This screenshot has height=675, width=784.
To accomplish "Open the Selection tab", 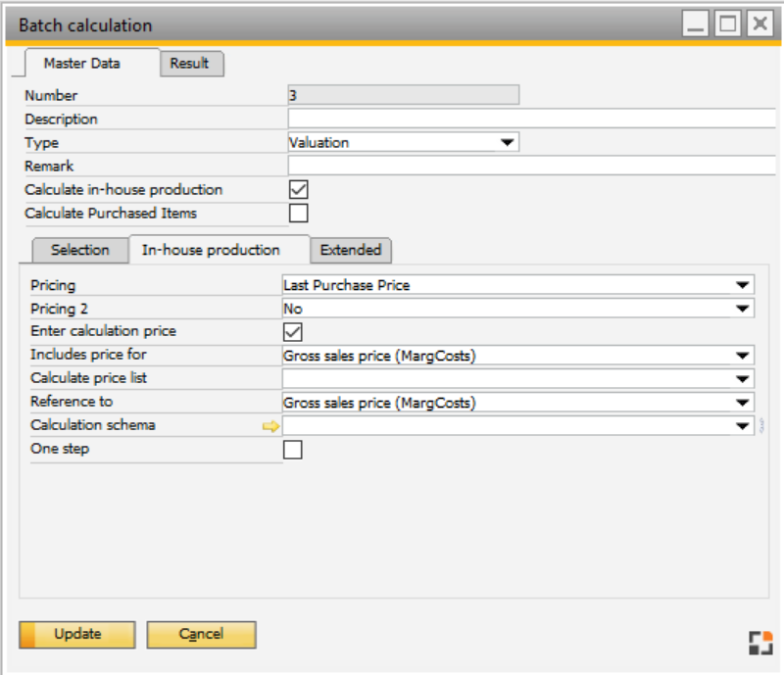I will 79,250.
